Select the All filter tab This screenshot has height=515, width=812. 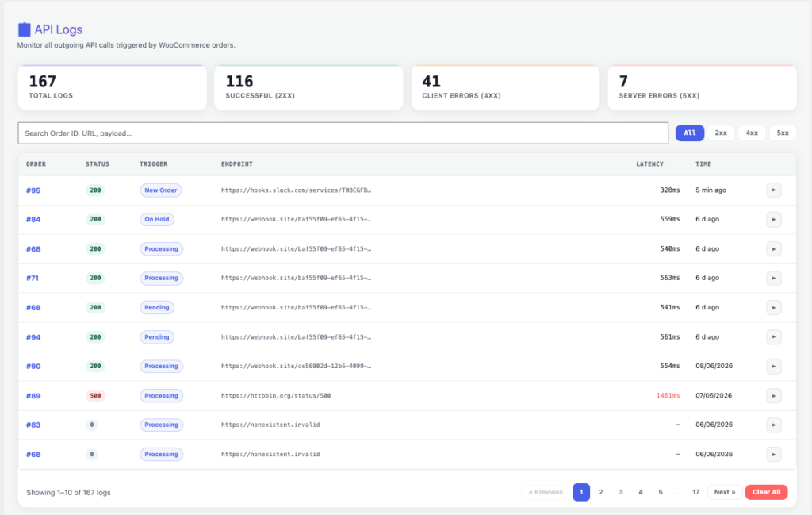(689, 133)
